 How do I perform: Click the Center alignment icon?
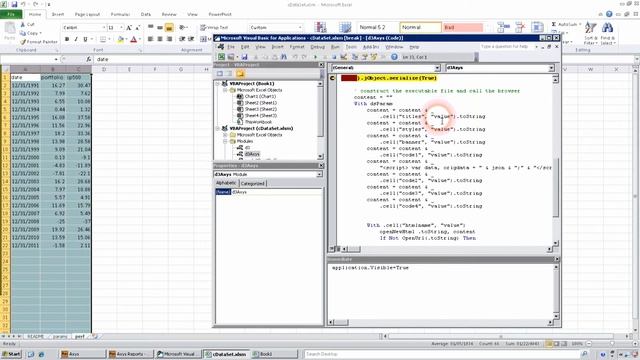tap(160, 39)
